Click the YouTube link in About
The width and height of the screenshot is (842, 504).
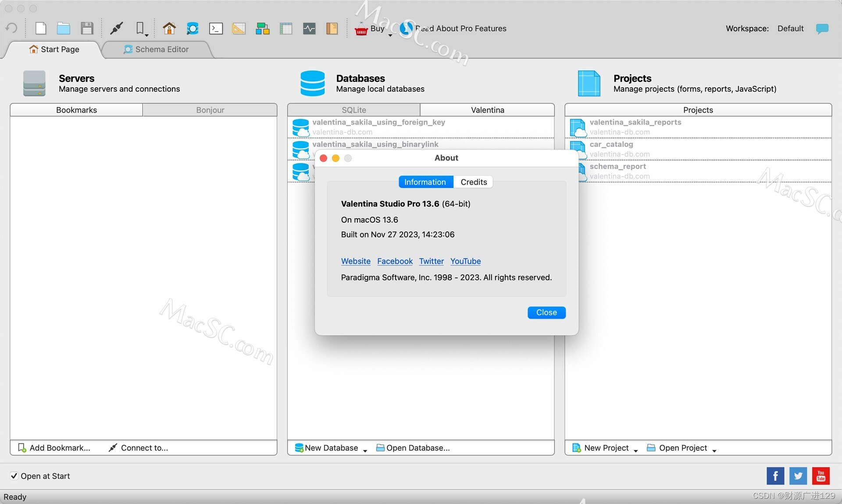pyautogui.click(x=466, y=260)
